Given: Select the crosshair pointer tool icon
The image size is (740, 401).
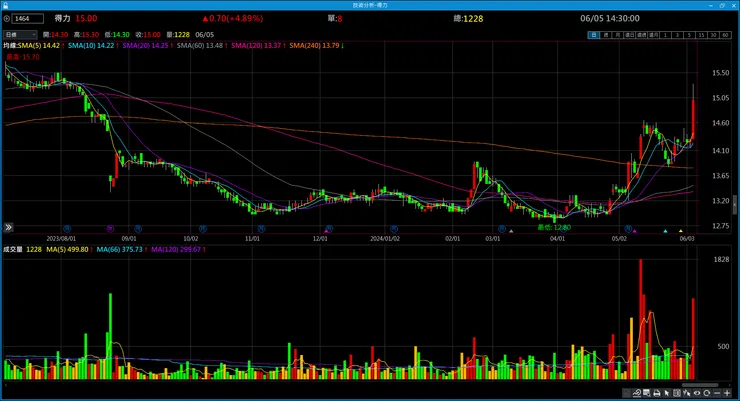Looking at the screenshot, I should click(687, 393).
